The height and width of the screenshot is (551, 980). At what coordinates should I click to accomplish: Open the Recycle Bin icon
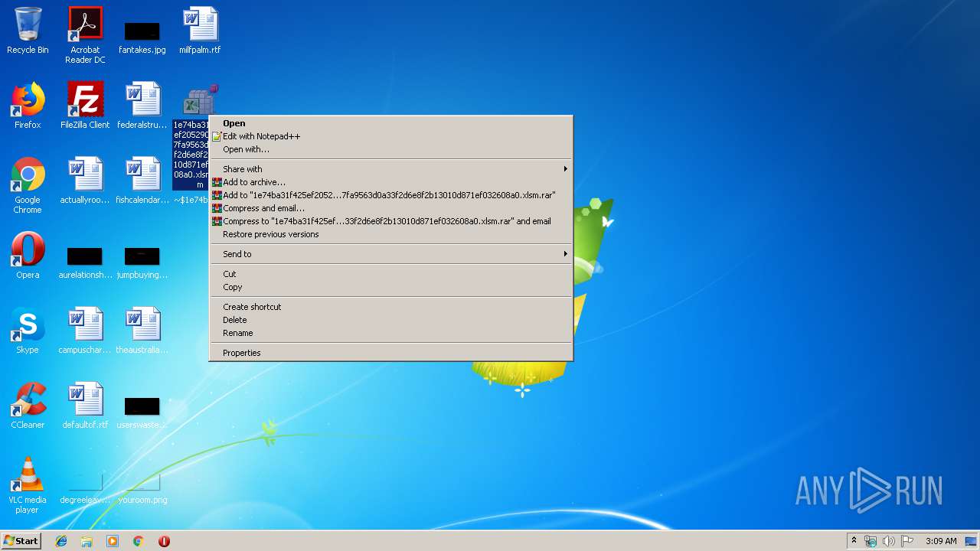pyautogui.click(x=28, y=31)
